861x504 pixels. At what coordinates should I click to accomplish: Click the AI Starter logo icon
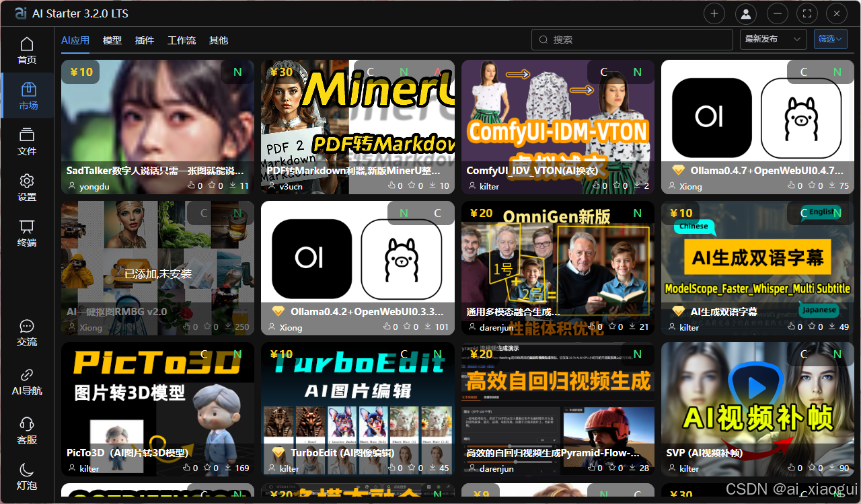(21, 13)
